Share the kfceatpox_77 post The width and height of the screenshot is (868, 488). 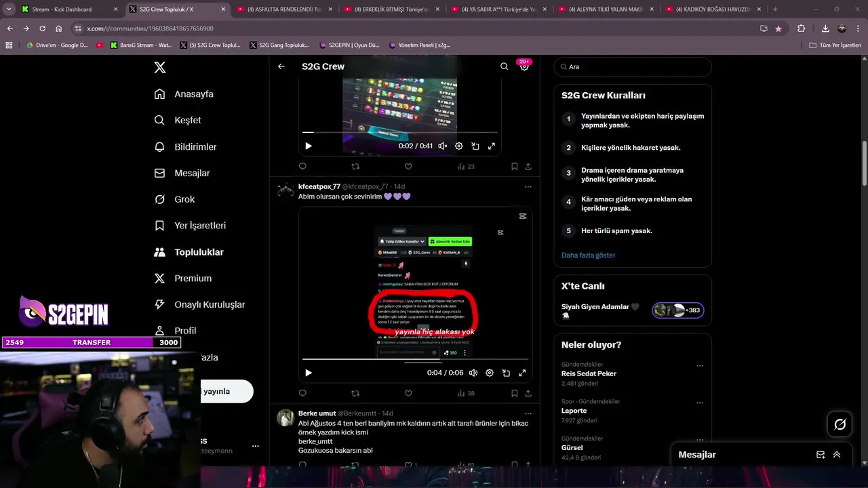(528, 393)
